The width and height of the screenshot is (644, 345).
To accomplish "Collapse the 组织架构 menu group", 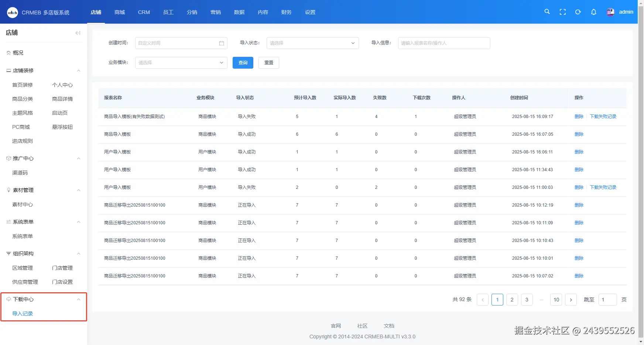I will pos(78,253).
